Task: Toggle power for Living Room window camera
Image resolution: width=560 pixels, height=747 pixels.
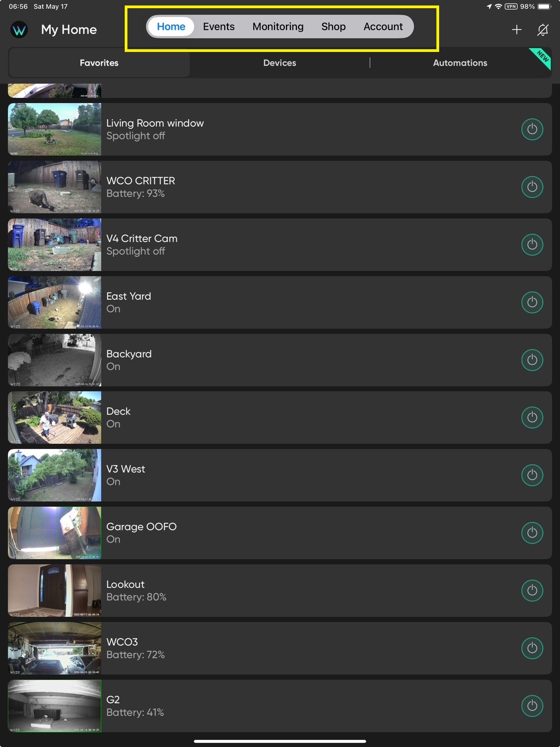Action: click(532, 130)
